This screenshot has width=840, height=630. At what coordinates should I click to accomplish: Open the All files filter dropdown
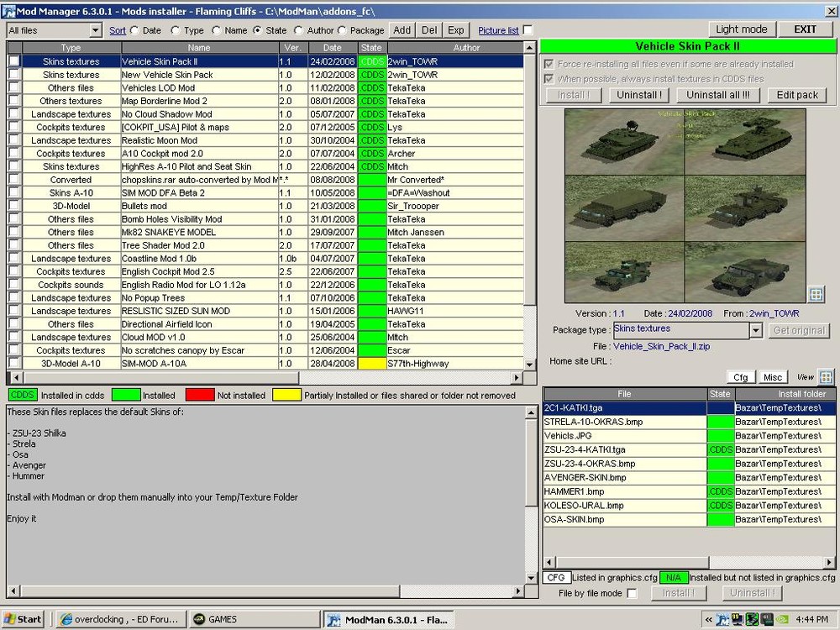coord(95,30)
